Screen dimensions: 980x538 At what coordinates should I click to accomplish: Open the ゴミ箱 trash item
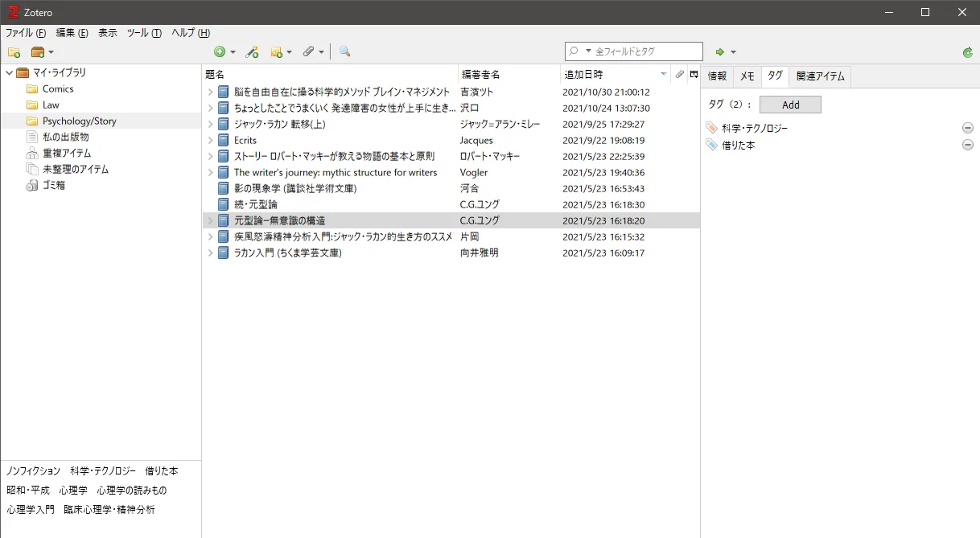(x=54, y=185)
